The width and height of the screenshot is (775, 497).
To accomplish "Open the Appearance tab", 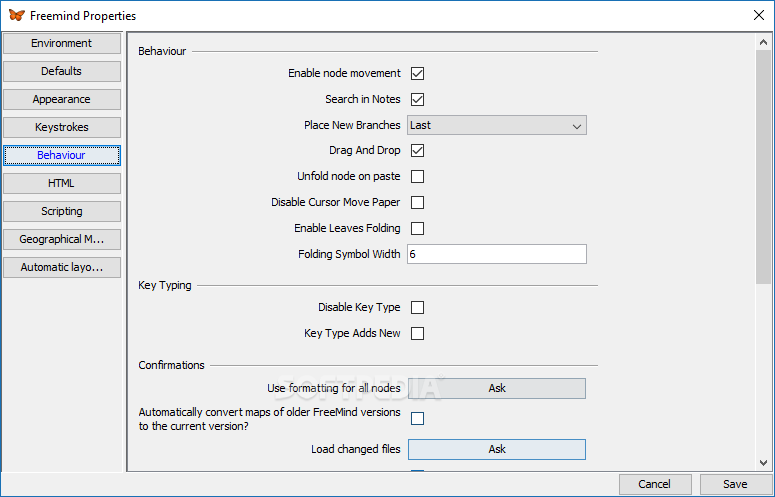I will click(62, 99).
